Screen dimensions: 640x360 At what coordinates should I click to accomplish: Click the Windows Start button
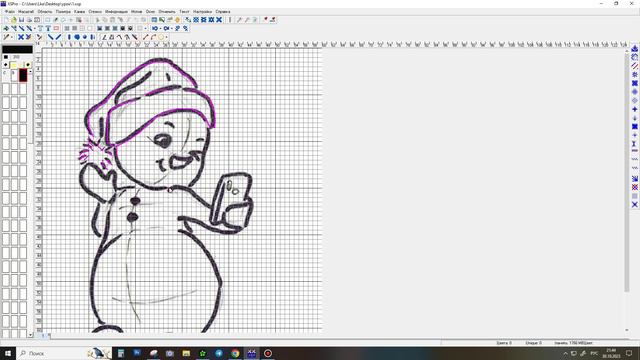tap(8, 353)
